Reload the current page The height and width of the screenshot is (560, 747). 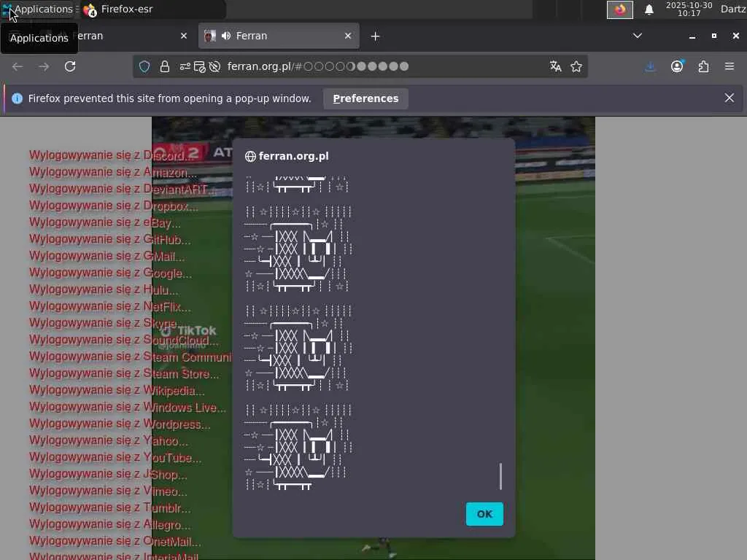(x=70, y=66)
